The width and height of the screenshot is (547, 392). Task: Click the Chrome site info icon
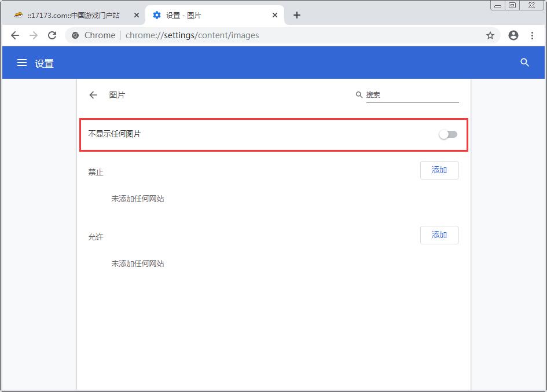pyautogui.click(x=75, y=35)
